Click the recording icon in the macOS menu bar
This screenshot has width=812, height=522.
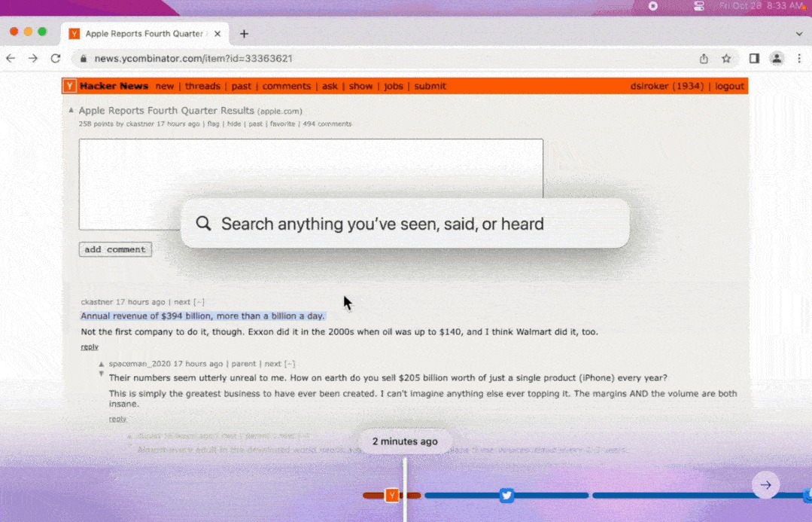(653, 6)
